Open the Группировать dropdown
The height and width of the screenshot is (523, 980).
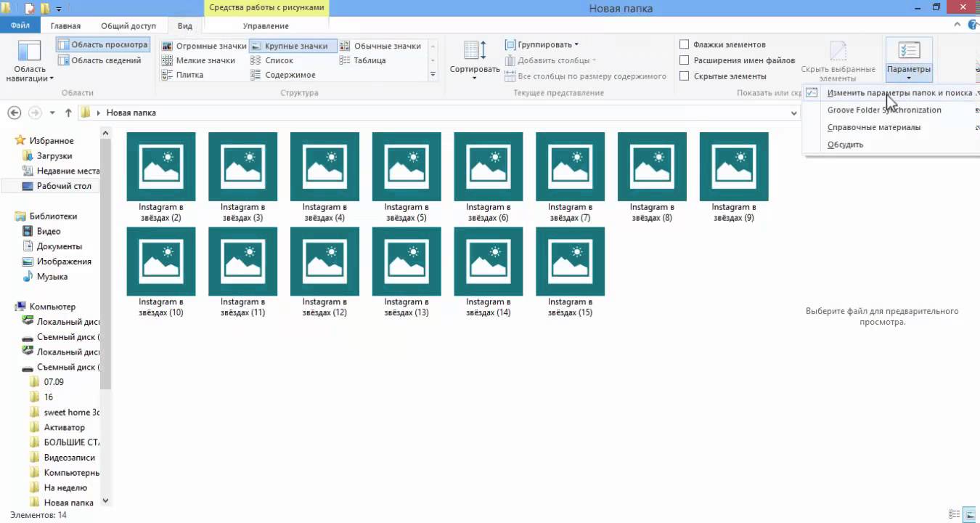pyautogui.click(x=542, y=45)
